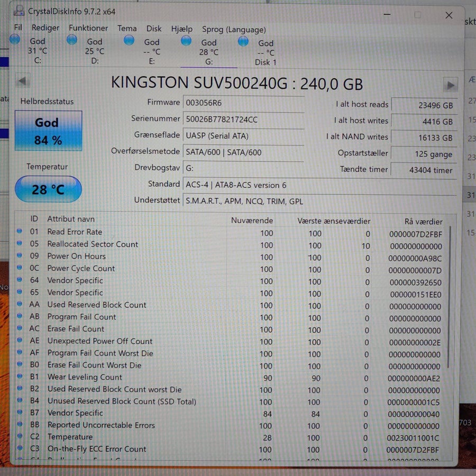The width and height of the screenshot is (476, 476).
Task: Switch to the Disk 1 tab
Action: click(x=266, y=53)
